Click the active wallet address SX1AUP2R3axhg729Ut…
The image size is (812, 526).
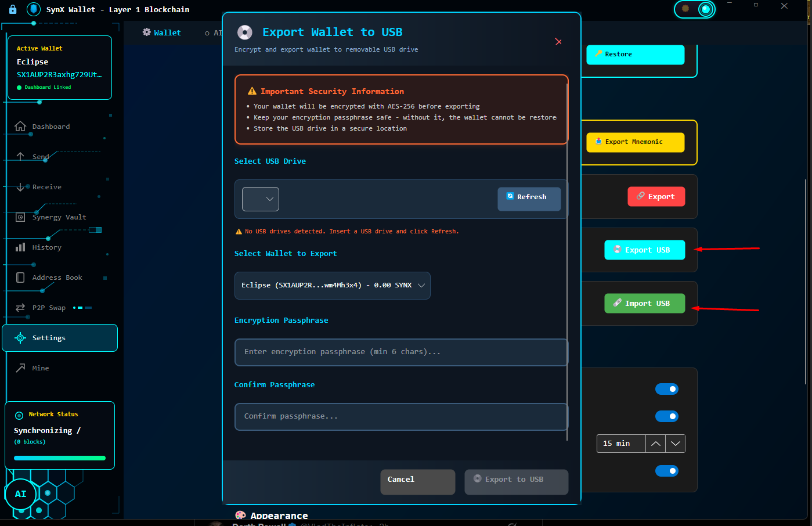pos(59,75)
